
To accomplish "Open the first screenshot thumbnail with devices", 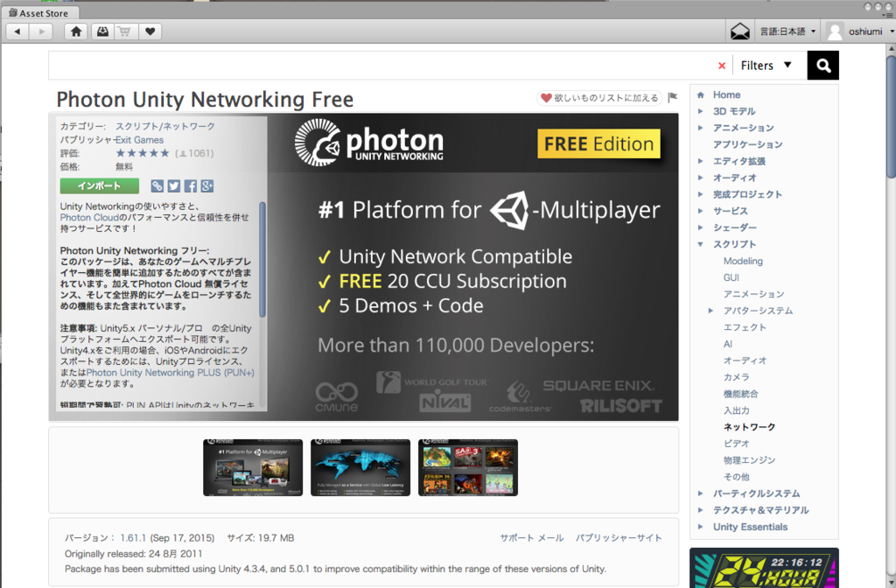I will [x=253, y=467].
